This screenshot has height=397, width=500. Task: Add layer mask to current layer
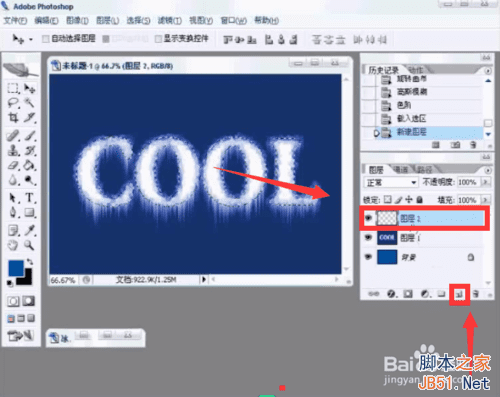tap(408, 294)
